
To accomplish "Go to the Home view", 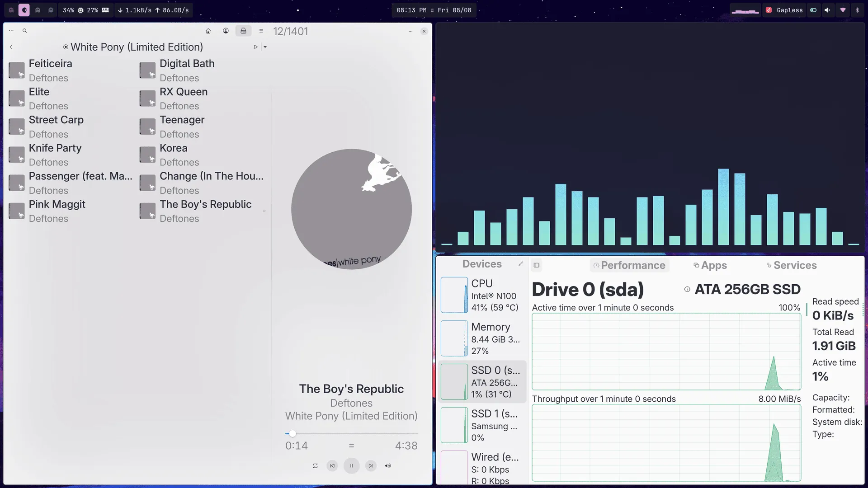I will click(208, 31).
